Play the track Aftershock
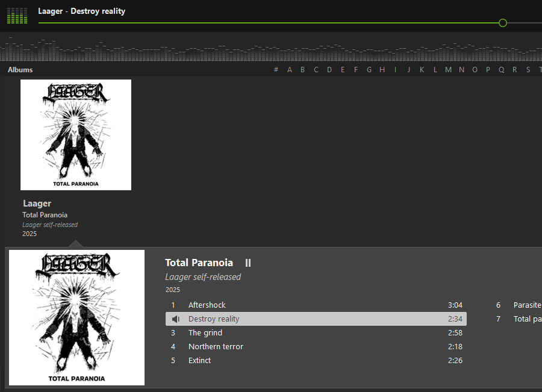 [x=207, y=305]
